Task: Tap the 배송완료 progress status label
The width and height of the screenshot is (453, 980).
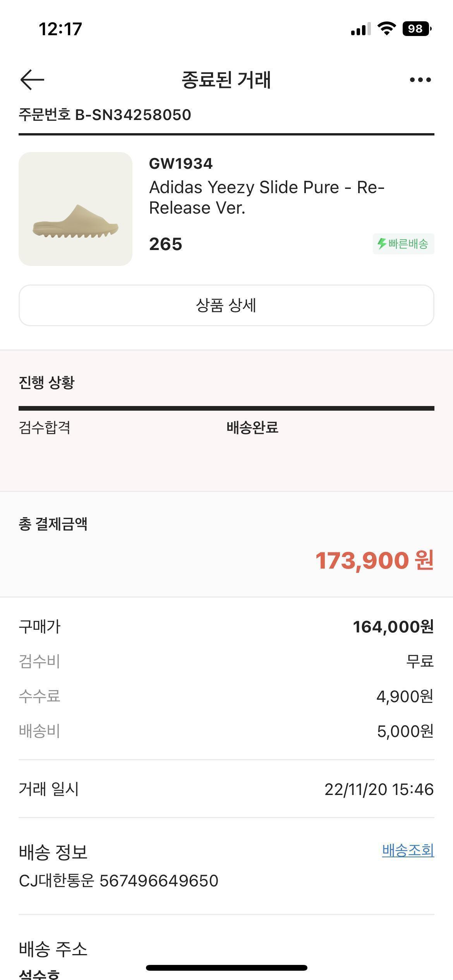Action: click(252, 428)
